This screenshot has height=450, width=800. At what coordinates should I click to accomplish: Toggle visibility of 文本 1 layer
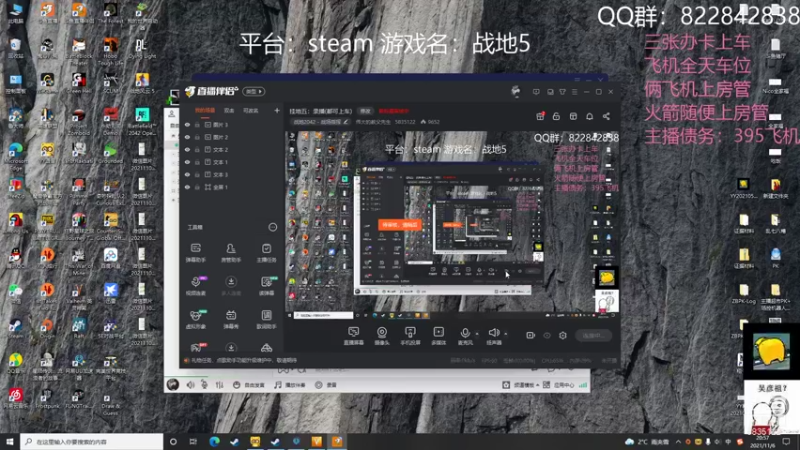(x=187, y=162)
